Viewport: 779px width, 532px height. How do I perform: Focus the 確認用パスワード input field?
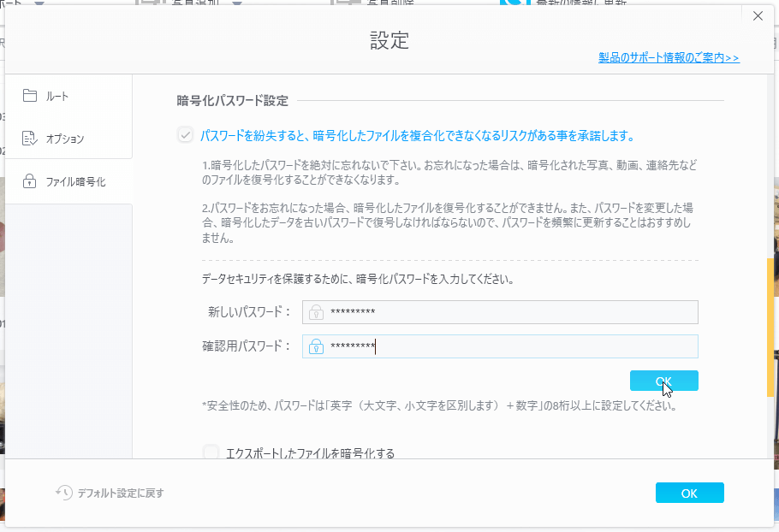[514, 346]
